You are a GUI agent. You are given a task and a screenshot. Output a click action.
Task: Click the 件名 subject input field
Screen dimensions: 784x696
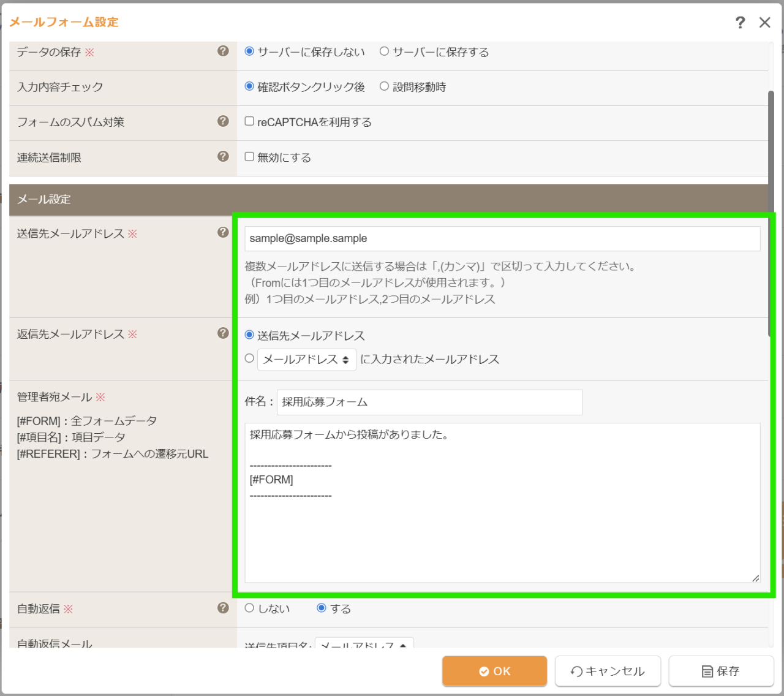(x=429, y=403)
